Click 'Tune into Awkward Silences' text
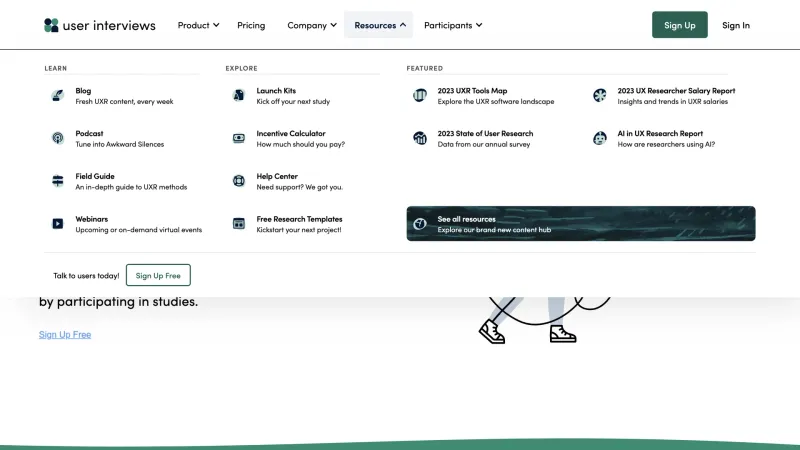This screenshot has height=450, width=800. coord(119,144)
